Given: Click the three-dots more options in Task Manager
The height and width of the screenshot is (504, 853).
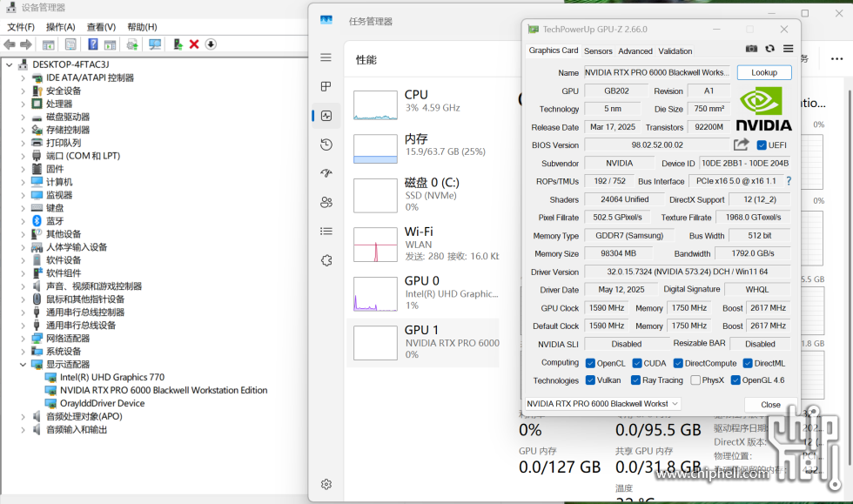Looking at the screenshot, I should pyautogui.click(x=836, y=59).
